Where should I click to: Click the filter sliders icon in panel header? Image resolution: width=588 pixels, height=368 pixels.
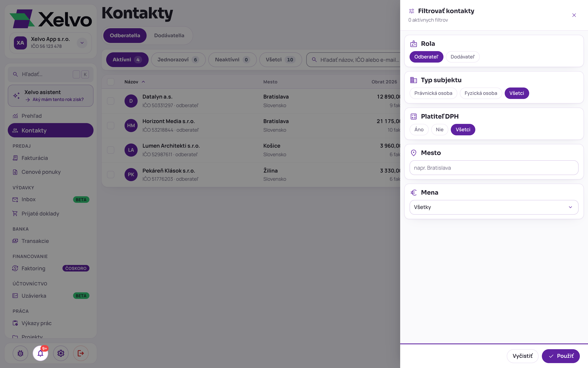[x=411, y=11]
